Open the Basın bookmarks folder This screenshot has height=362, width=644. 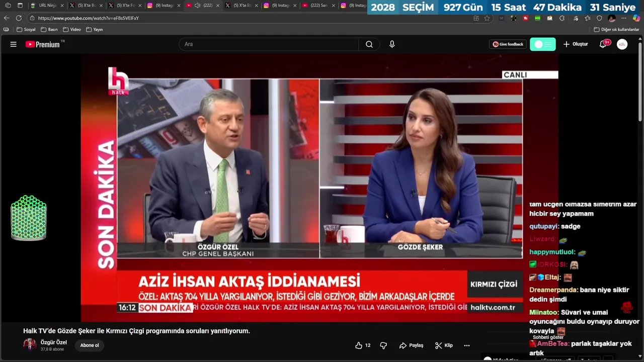(49, 30)
